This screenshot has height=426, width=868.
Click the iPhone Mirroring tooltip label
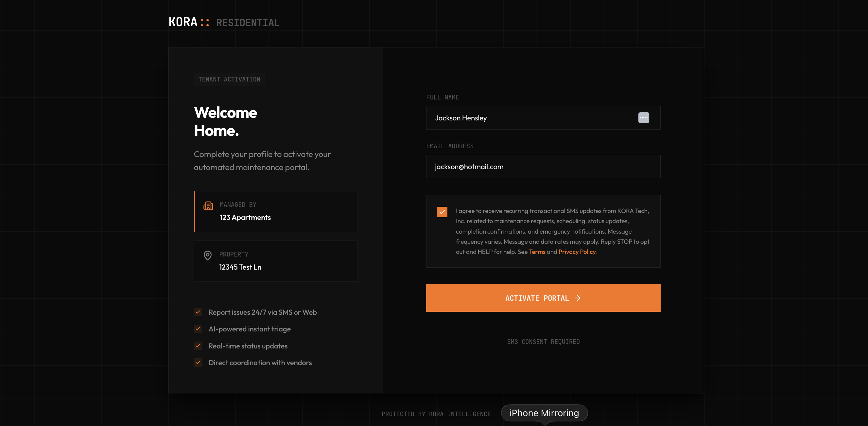click(544, 413)
